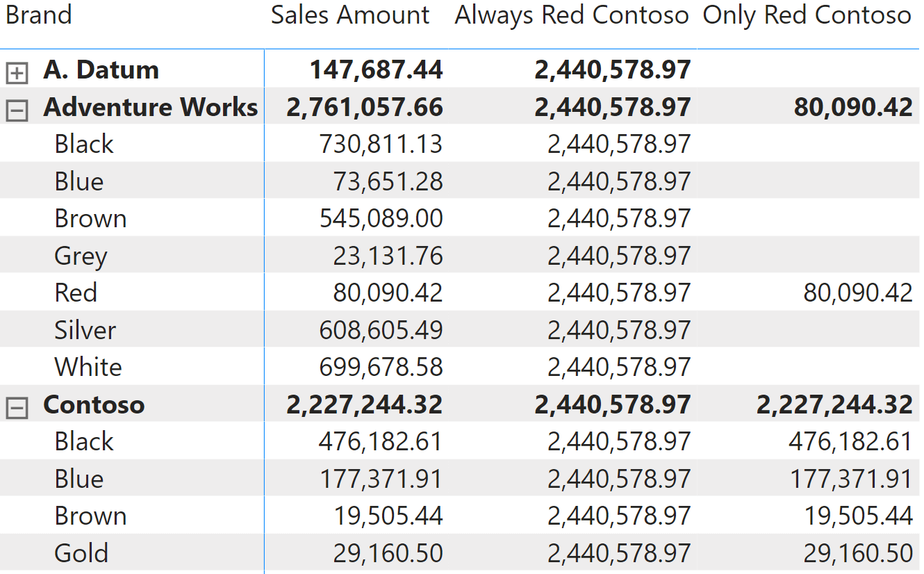Click Always Red Contoso value in A. Datum row
Viewport: 924px width, 574px height.
[x=613, y=69]
